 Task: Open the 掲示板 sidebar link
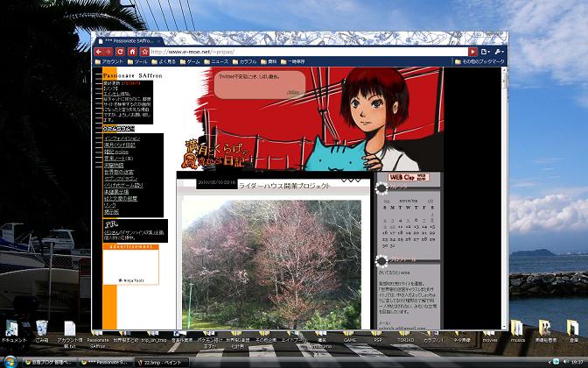coord(111,212)
